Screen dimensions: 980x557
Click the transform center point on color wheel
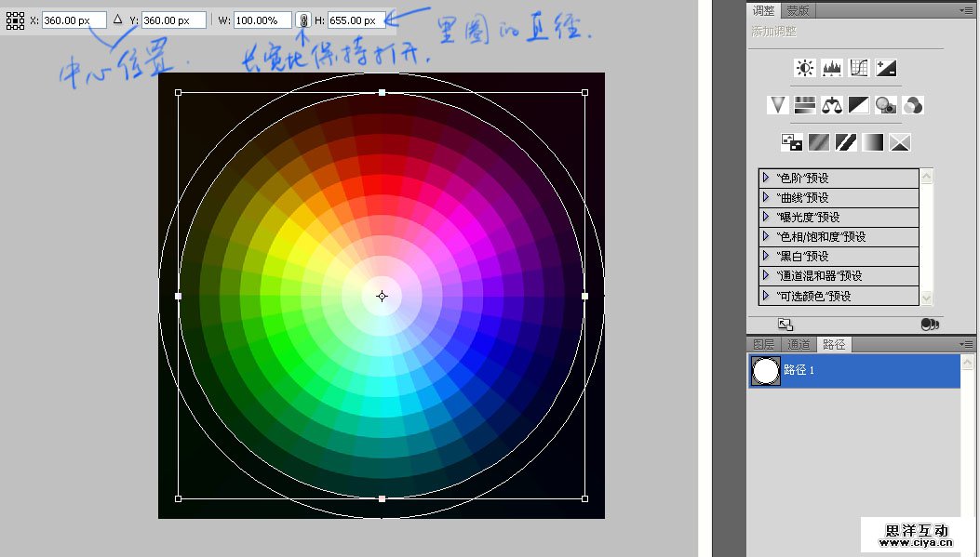pos(382,296)
